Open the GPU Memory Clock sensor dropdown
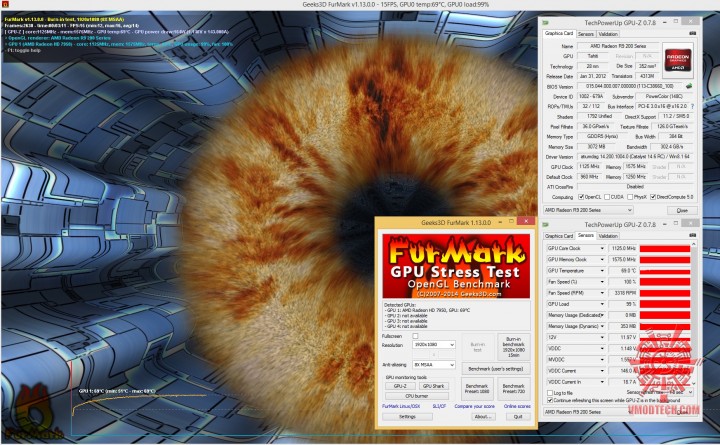Viewport: 720px width, 445px height. coord(602,259)
